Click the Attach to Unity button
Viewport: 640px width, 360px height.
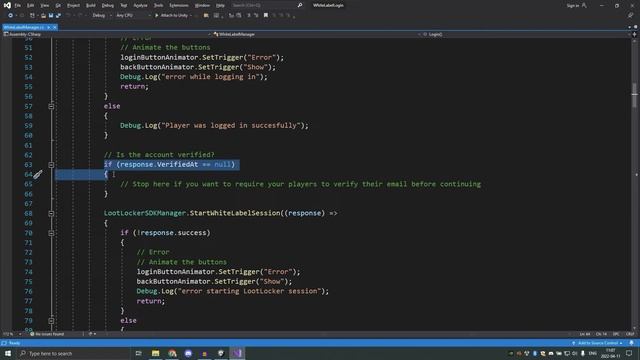coord(173,16)
